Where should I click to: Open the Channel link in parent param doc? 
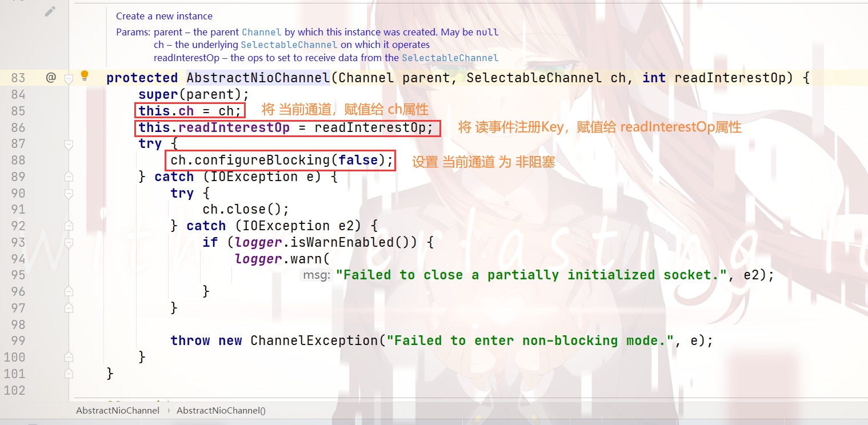tap(262, 32)
